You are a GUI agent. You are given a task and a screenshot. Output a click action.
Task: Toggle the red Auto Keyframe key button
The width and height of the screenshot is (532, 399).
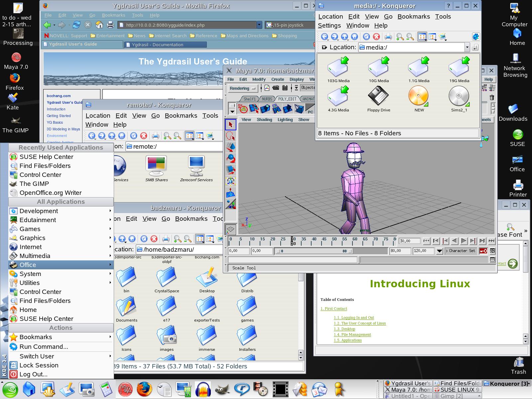(483, 251)
